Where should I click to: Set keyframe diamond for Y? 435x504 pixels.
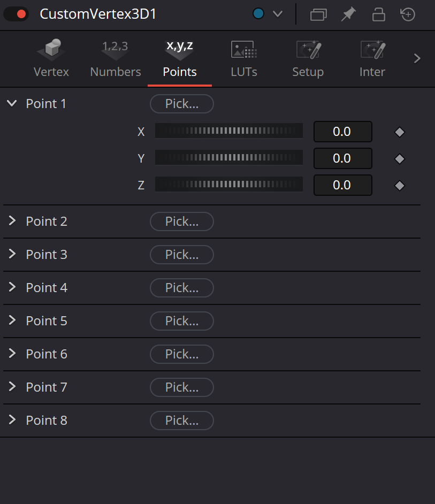click(400, 159)
